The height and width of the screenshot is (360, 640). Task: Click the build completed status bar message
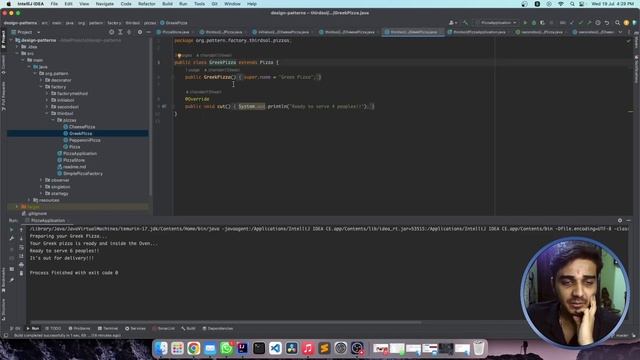pyautogui.click(x=67, y=336)
